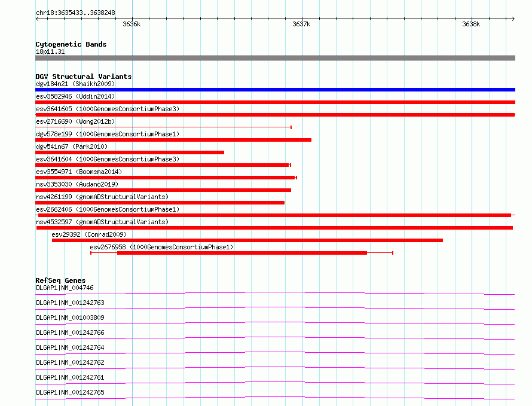Click the thin esv2716690 variant line

point(164,127)
